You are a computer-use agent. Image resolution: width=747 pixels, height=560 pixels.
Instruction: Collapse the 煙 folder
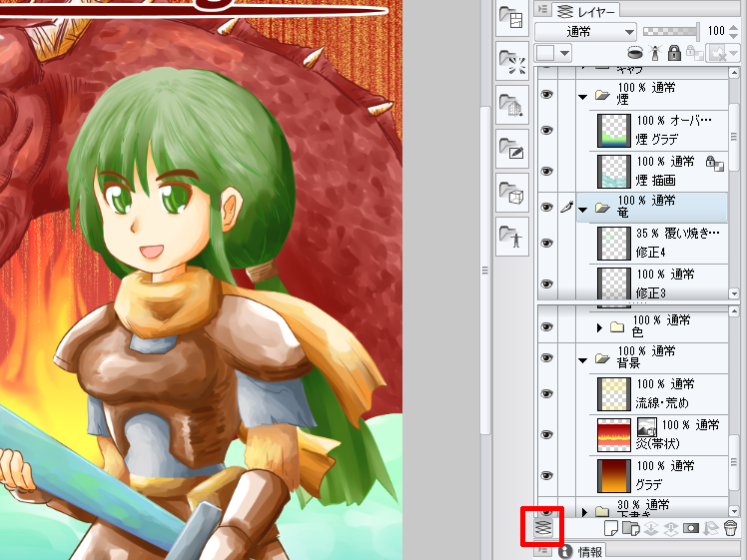(582, 97)
